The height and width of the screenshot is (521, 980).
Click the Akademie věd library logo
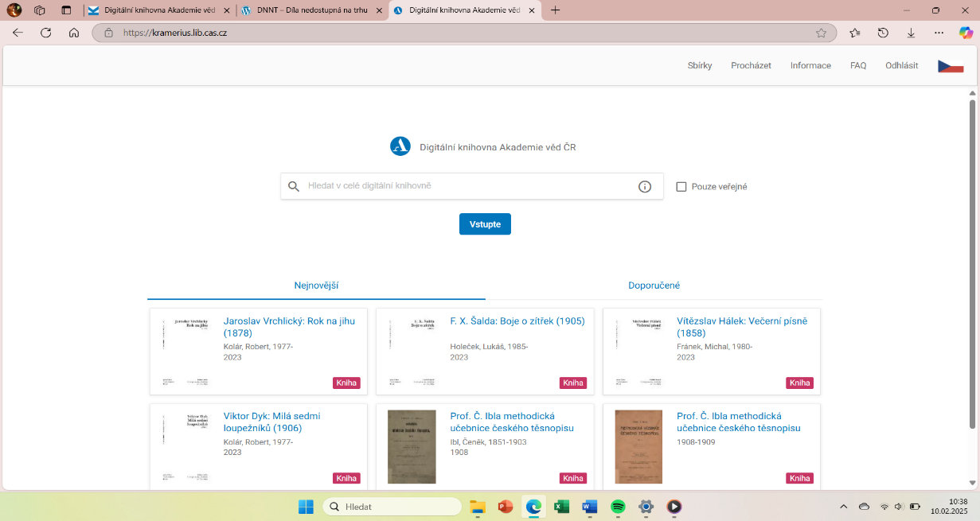(400, 146)
